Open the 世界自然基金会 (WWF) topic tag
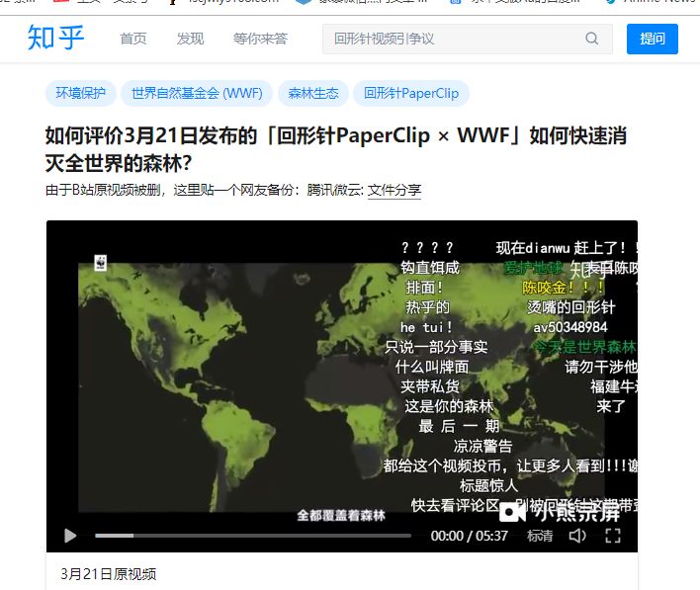This screenshot has width=700, height=590. click(x=197, y=93)
